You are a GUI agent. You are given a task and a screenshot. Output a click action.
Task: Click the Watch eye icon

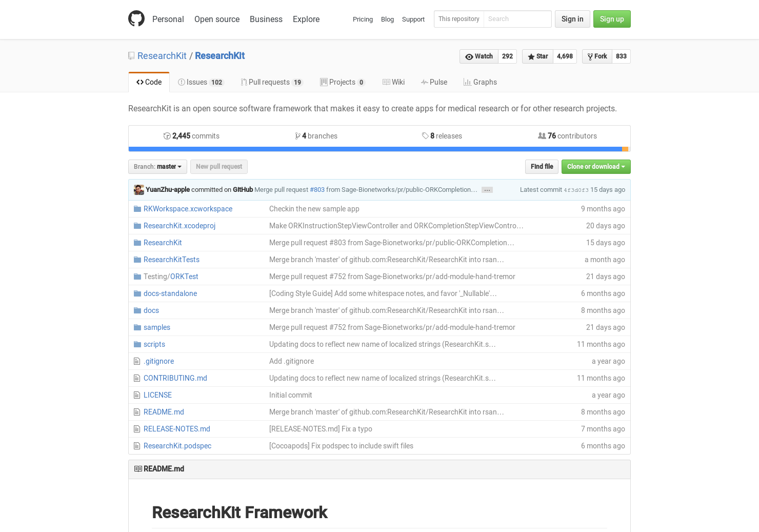(468, 56)
